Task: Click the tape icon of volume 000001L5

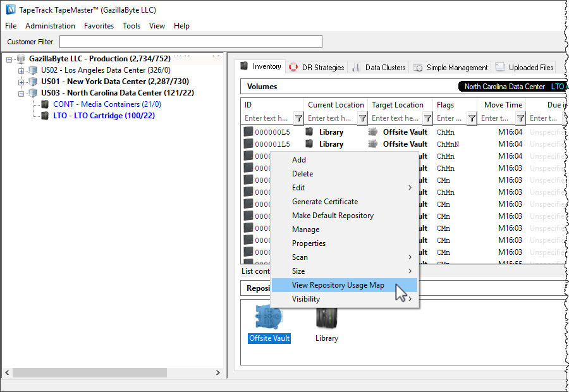Action: coord(248,144)
